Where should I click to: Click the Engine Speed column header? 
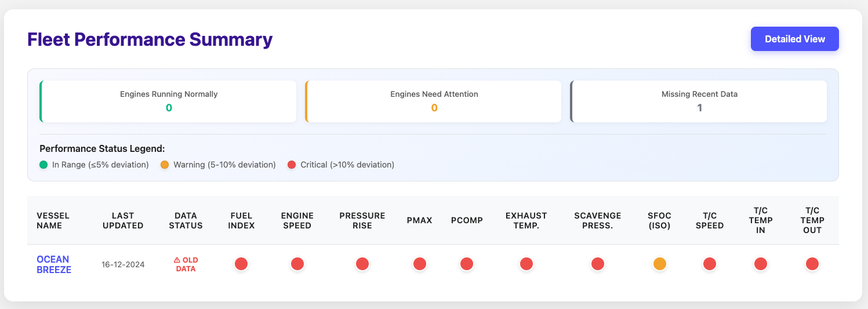click(297, 220)
